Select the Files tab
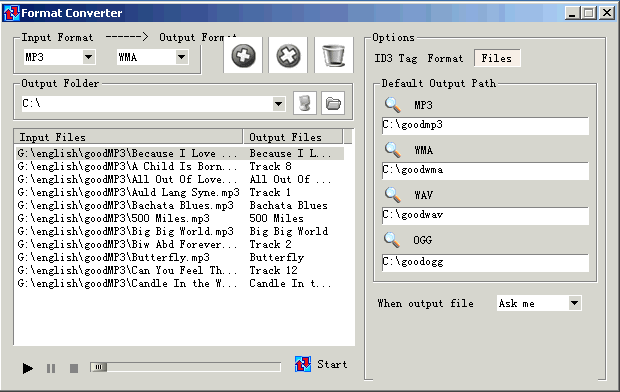The image size is (620, 392). pyautogui.click(x=497, y=58)
